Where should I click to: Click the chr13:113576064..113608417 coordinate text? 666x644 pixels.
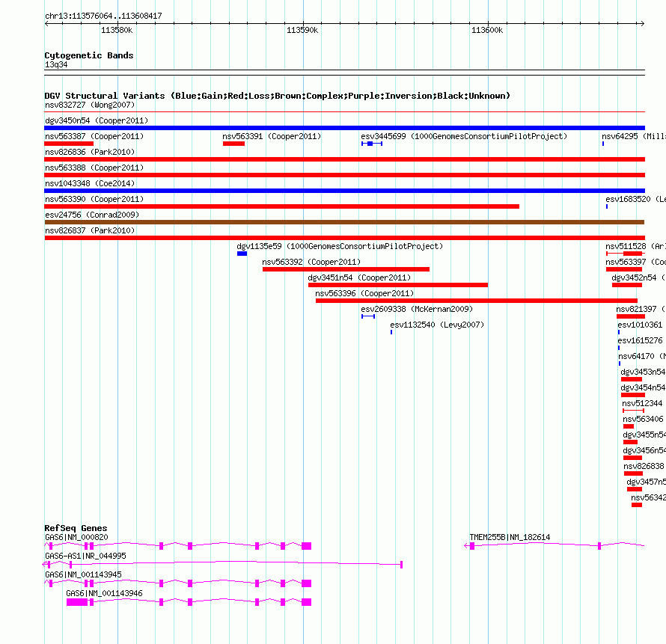103,16
